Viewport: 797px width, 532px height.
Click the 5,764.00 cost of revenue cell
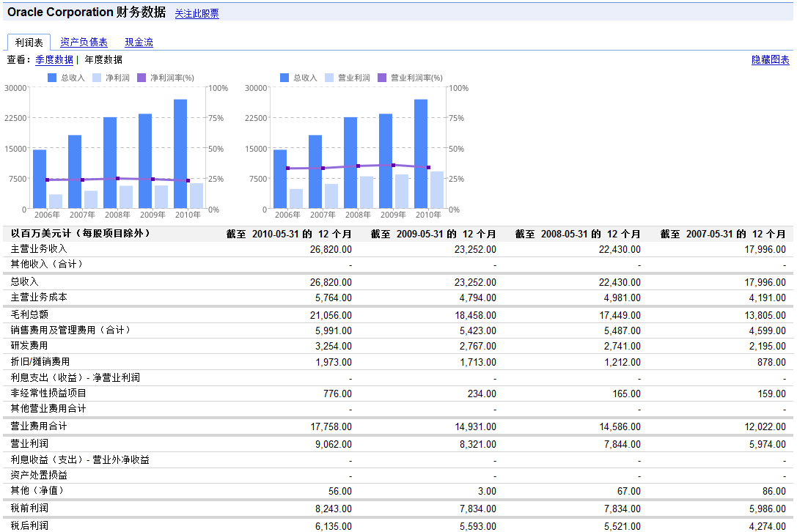[334, 298]
